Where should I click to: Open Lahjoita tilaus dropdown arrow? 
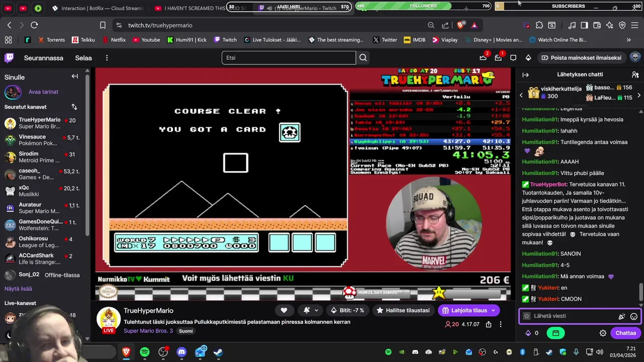[x=493, y=310]
